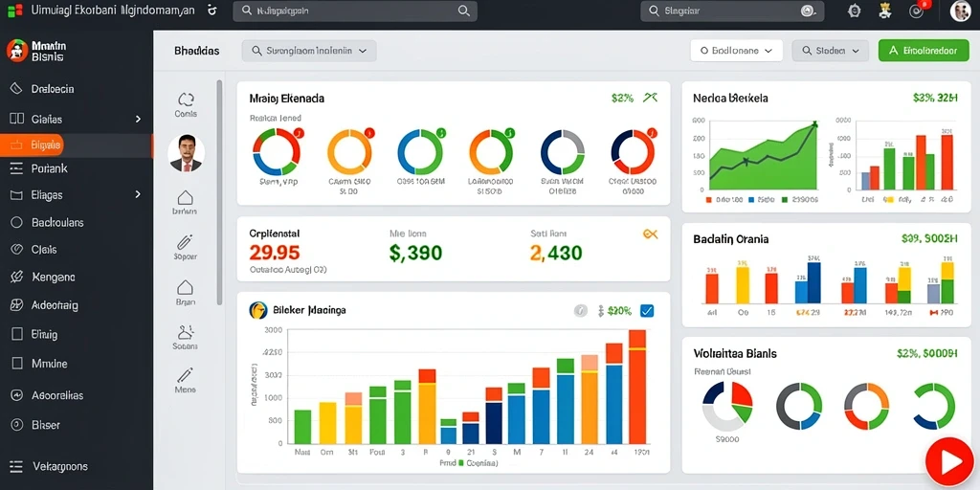Select the pencil Mens icon in the side panel
Image resolution: width=980 pixels, height=490 pixels.
[x=185, y=375]
